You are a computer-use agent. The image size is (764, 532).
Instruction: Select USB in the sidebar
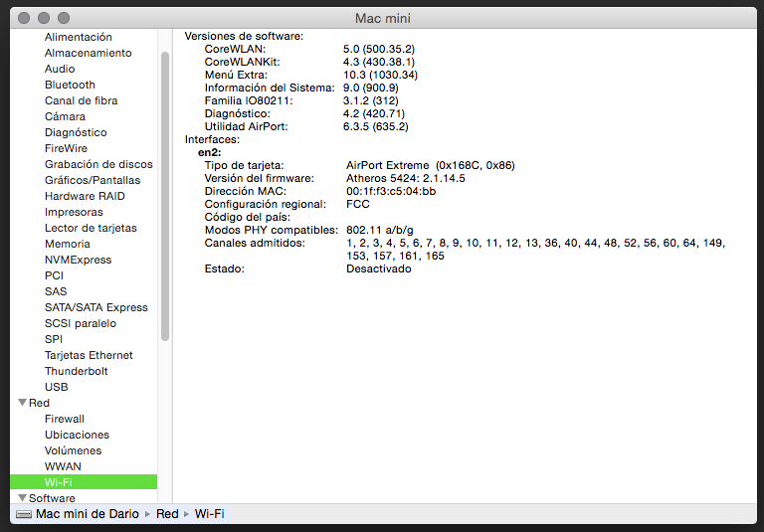56,387
